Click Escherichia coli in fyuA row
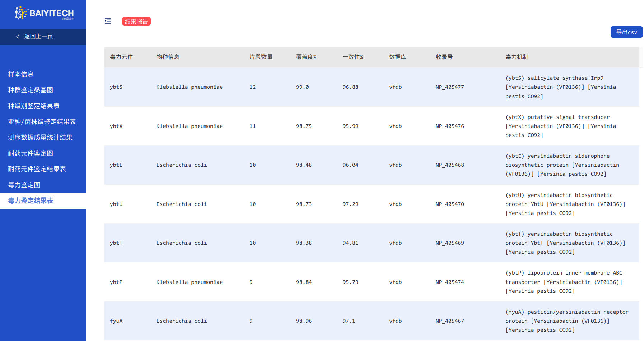The image size is (644, 341). click(182, 321)
